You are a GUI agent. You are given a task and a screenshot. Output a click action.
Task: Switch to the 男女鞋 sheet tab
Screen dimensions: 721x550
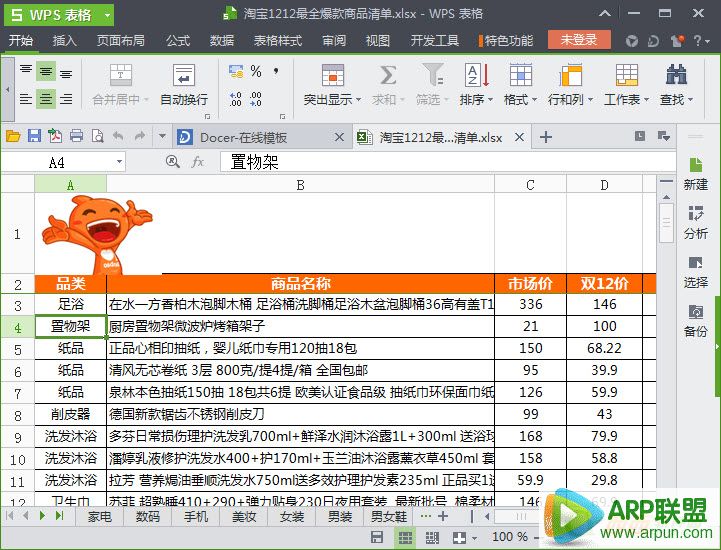coord(389,517)
